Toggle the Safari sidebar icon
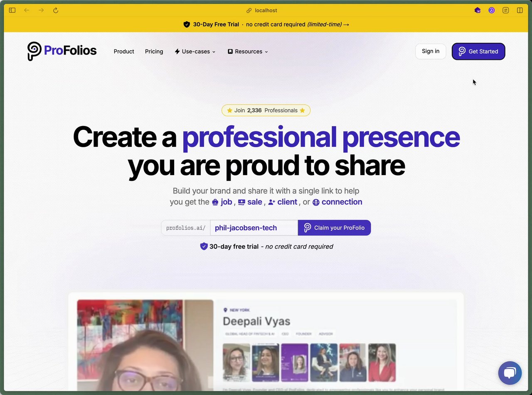532x395 pixels. pyautogui.click(x=12, y=10)
